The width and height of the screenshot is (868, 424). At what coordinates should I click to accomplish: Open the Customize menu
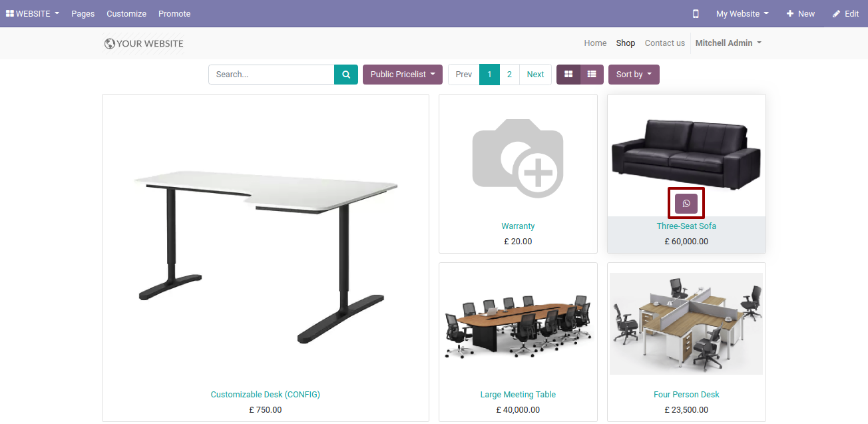pos(126,13)
